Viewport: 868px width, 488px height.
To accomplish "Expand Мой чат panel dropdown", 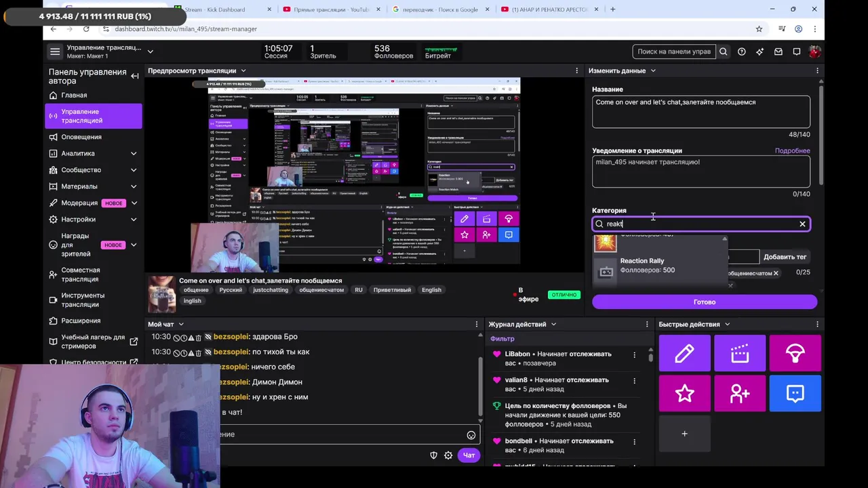I will [x=181, y=324].
